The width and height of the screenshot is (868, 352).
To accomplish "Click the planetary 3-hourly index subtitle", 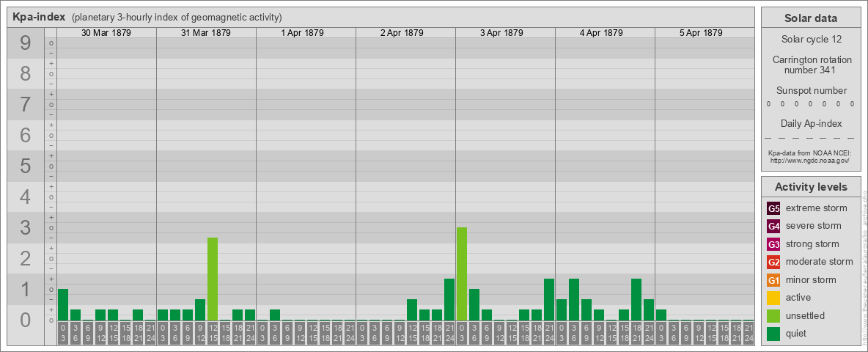I will pos(177,18).
